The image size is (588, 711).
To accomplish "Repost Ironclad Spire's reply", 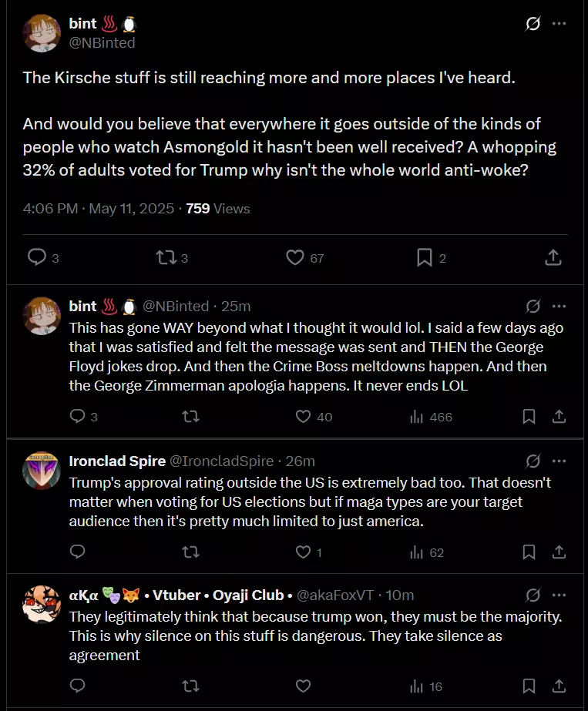I will 190,552.
